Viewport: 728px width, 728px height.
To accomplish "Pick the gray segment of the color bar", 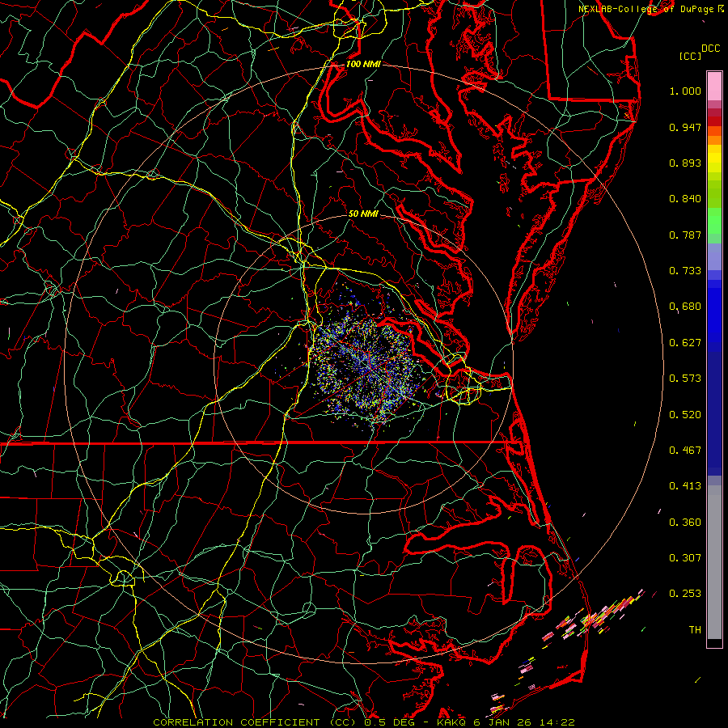I will [x=714, y=562].
